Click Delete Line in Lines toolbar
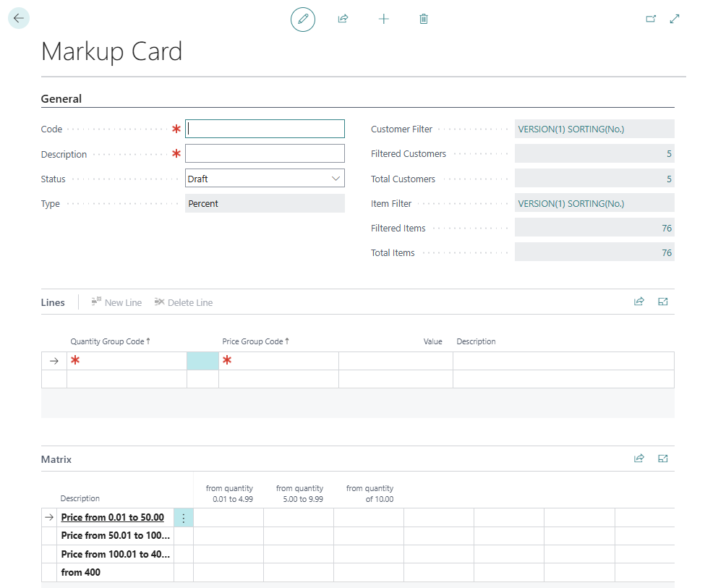Screen dimensions: 705x588 (x=184, y=302)
